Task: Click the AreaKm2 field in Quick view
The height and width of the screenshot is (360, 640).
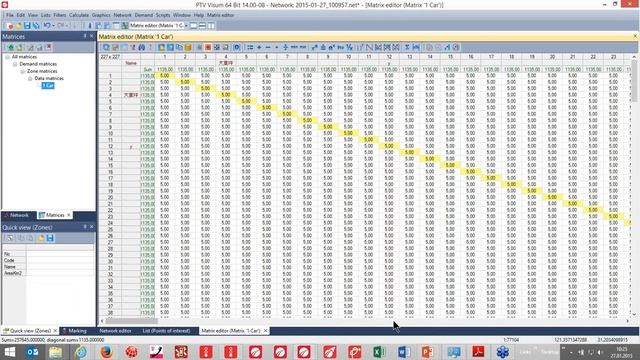Action: (x=60, y=273)
